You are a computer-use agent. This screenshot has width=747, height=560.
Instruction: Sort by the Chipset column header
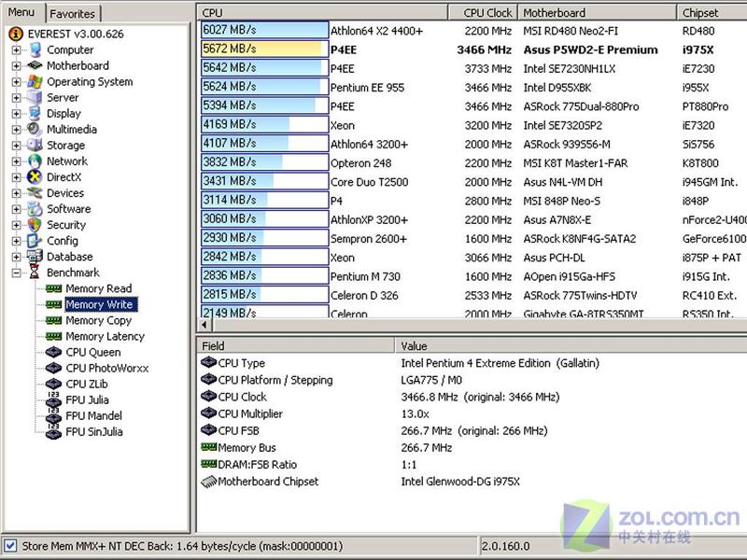[712, 12]
